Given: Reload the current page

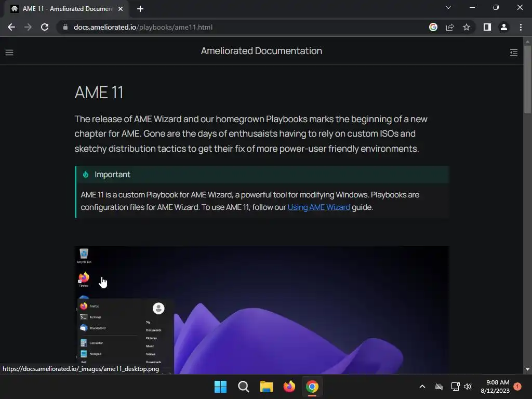Looking at the screenshot, I should tap(45, 27).
